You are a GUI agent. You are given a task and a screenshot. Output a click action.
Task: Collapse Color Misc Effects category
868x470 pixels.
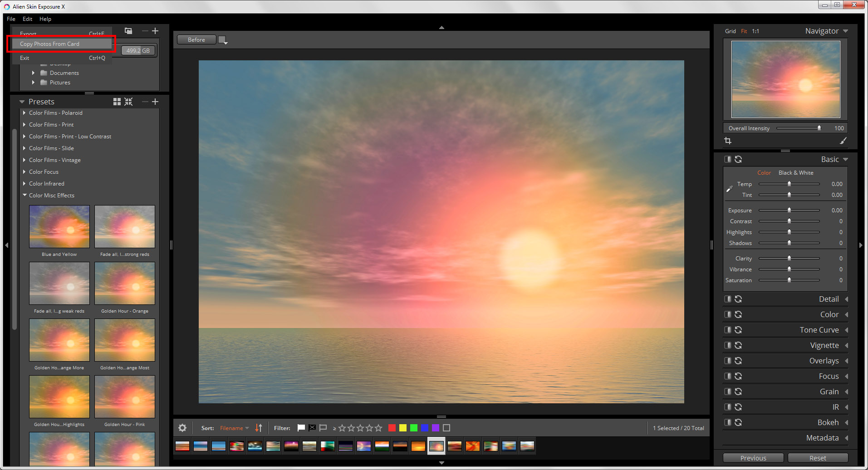pyautogui.click(x=25, y=196)
